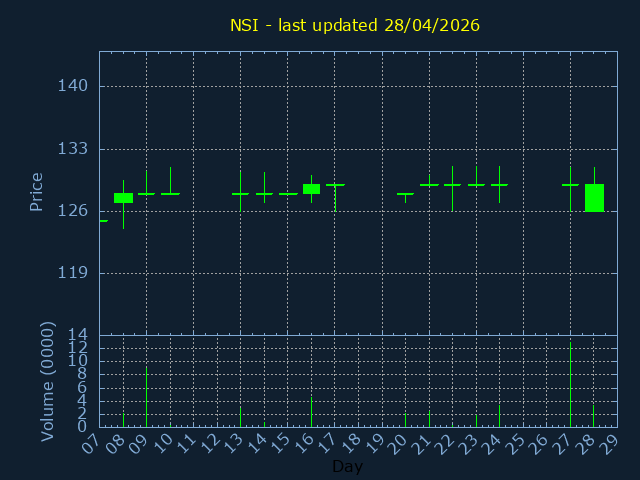The height and width of the screenshot is (480, 640).
Task: Click the 140 price axis label
Action: tap(72, 86)
